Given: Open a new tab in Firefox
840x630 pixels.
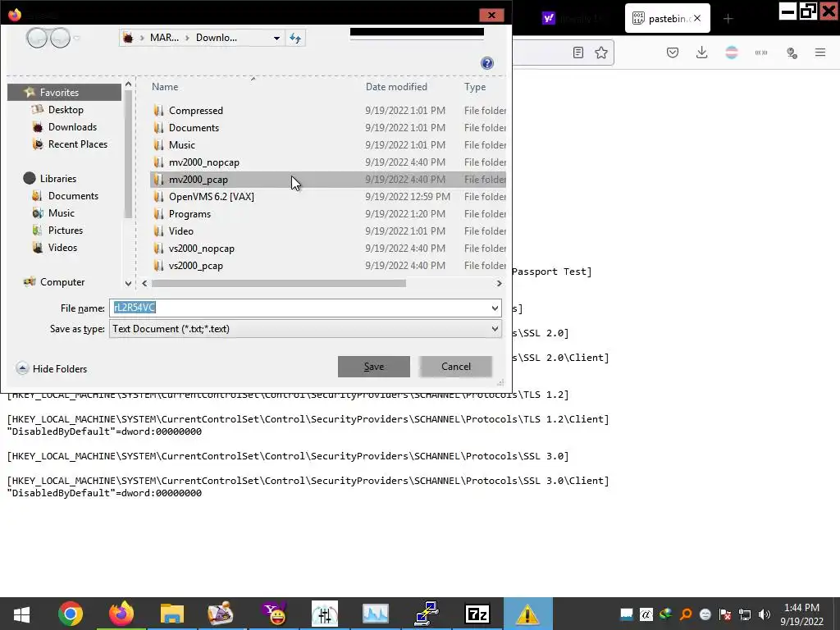Looking at the screenshot, I should click(728, 19).
